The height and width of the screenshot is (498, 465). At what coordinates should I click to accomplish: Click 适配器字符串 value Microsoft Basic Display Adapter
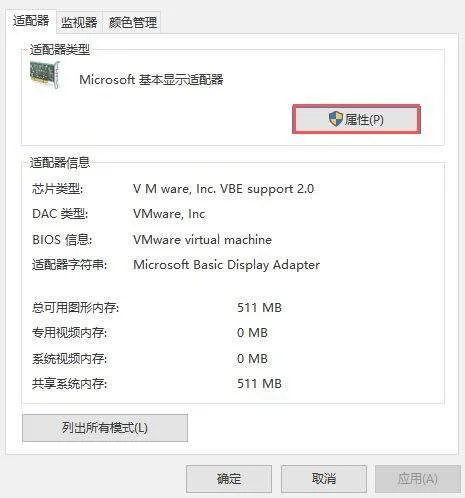tap(226, 265)
